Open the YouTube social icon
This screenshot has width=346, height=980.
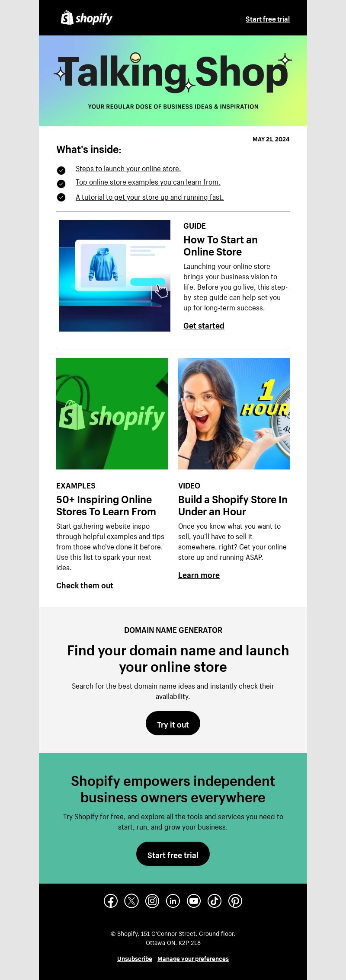(194, 901)
